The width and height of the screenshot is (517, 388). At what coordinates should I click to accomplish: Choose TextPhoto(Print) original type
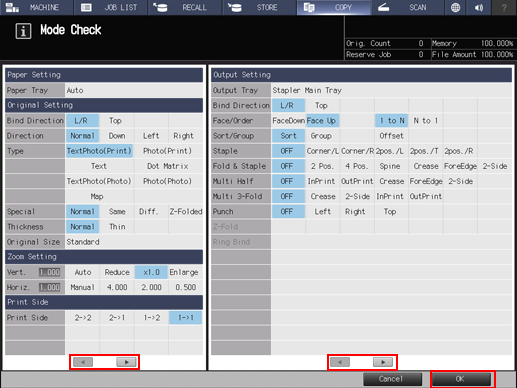99,151
